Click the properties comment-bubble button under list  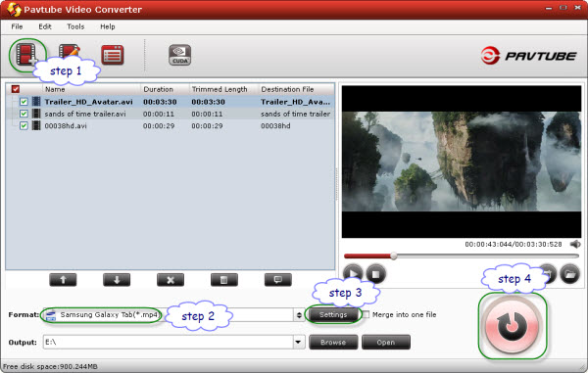point(278,280)
